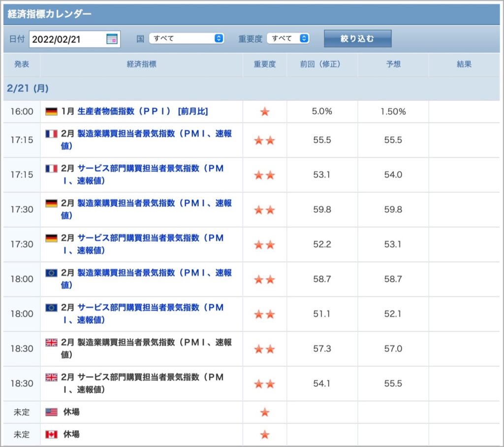Click the importance star in the US 休場 row

(x=264, y=412)
